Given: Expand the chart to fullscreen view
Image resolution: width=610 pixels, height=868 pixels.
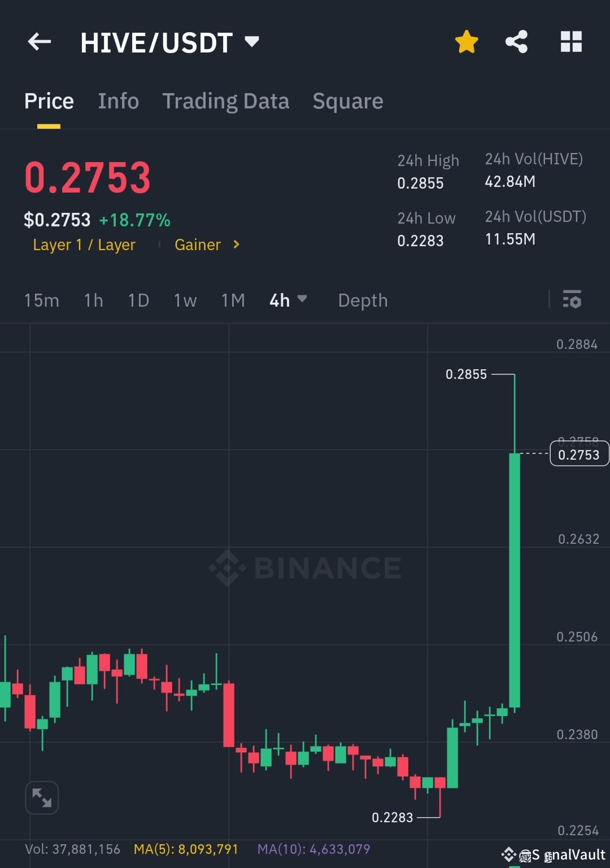Looking at the screenshot, I should [x=41, y=797].
